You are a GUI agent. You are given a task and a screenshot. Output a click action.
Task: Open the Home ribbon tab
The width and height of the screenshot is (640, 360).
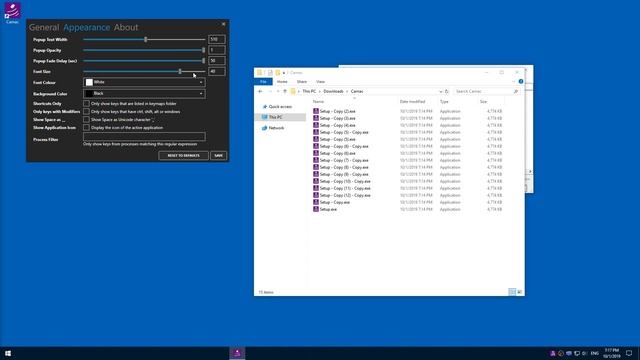point(282,82)
